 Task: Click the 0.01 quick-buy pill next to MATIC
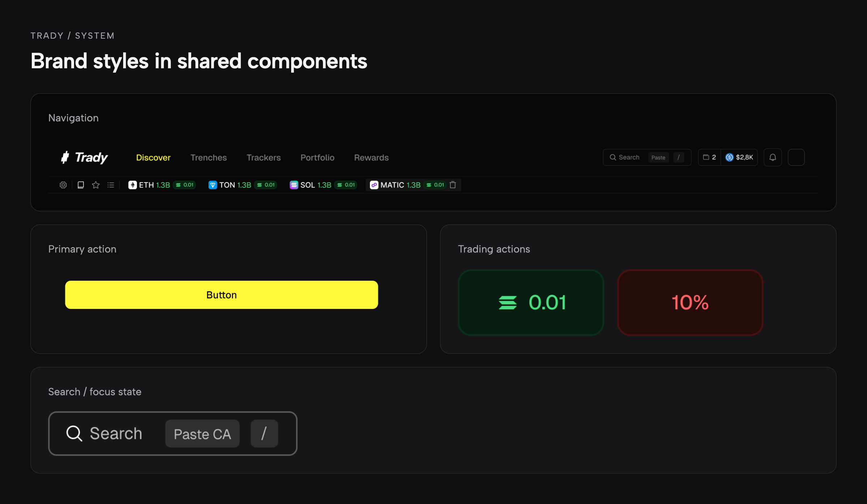coord(435,185)
